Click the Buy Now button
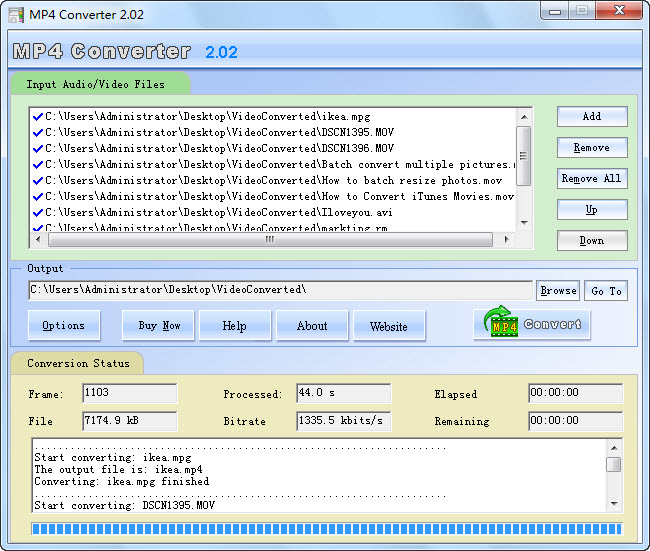 tap(158, 325)
